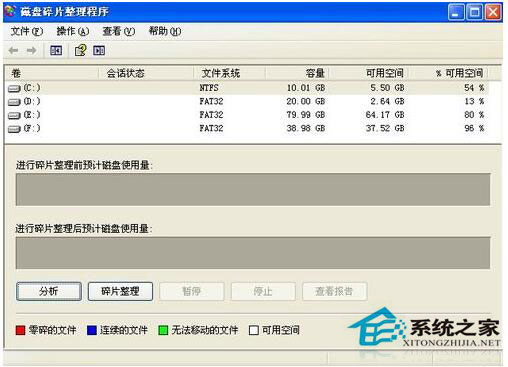
Task: Click the 查看报告 button
Action: (x=335, y=291)
